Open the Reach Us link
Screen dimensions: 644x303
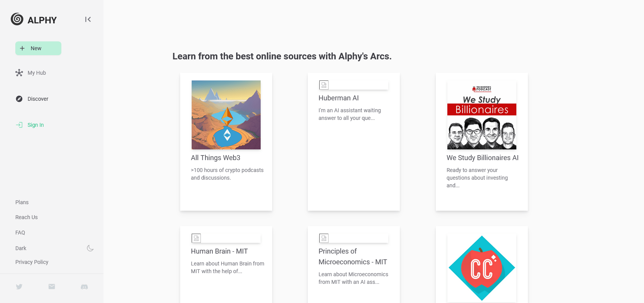click(26, 217)
